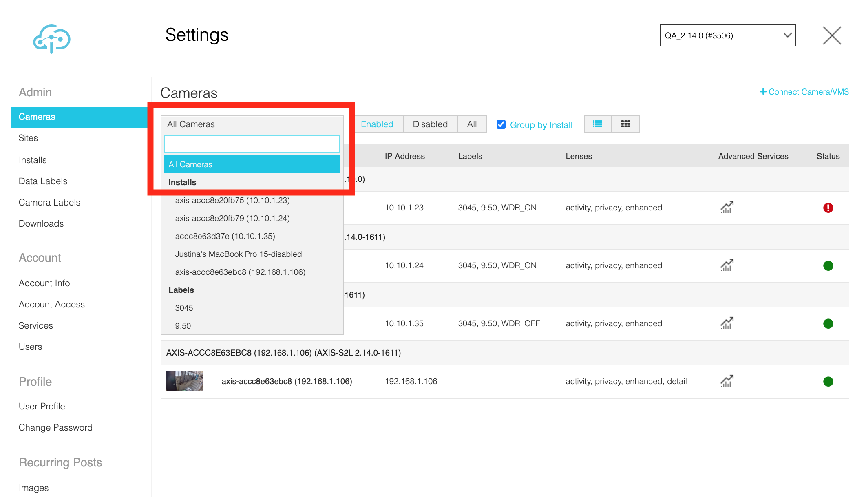Click Connect Camera/VMS link
Viewport: 866px width, 504px height.
tap(804, 92)
